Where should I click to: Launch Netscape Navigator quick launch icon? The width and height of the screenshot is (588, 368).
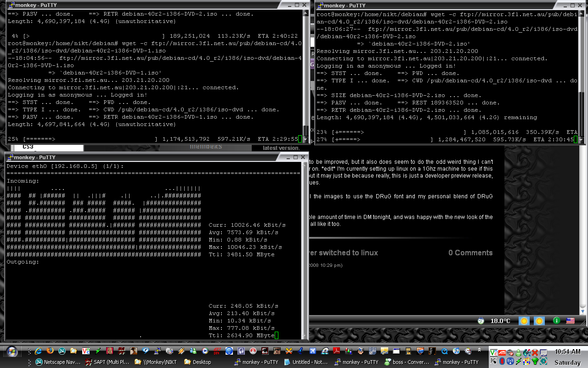(x=62, y=351)
